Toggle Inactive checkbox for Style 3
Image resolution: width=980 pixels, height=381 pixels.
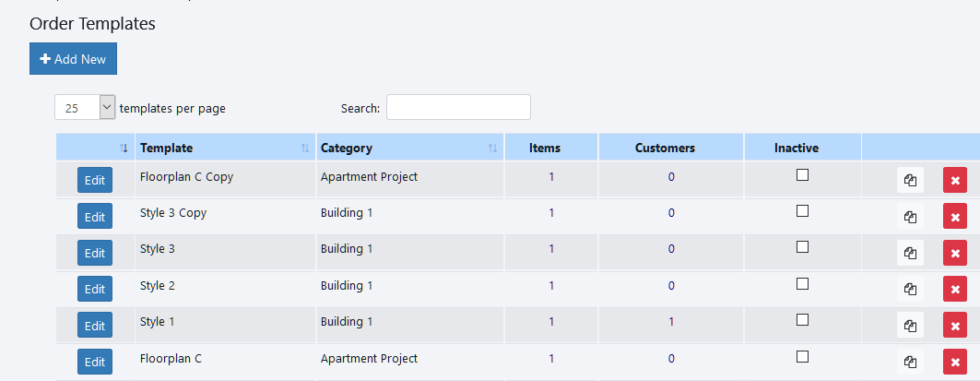tap(802, 247)
